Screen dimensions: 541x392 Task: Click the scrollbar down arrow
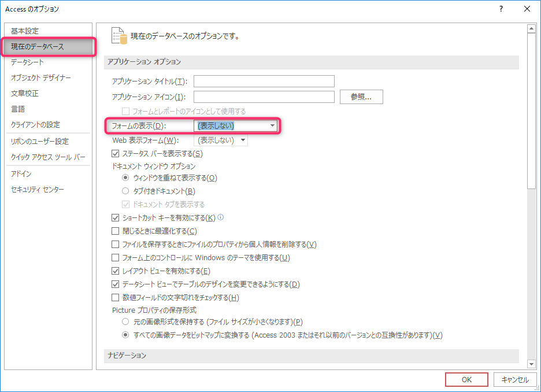point(531,364)
